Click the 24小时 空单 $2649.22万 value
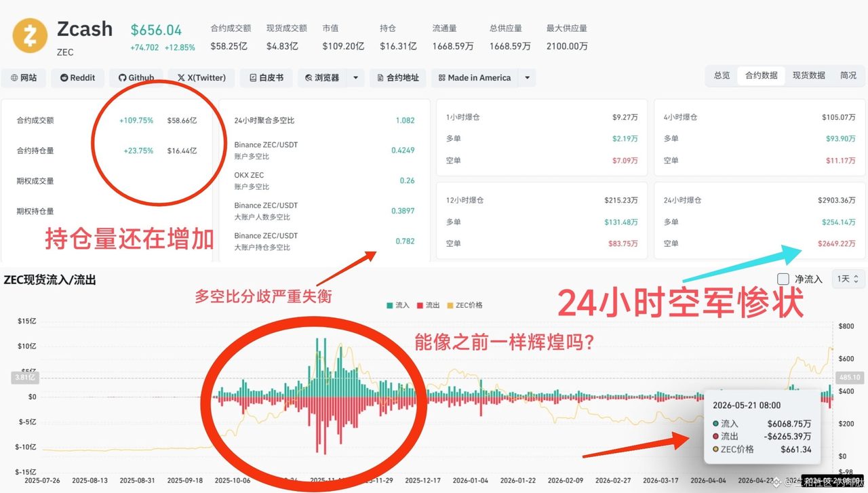Image resolution: width=868 pixels, height=493 pixels. coord(836,243)
